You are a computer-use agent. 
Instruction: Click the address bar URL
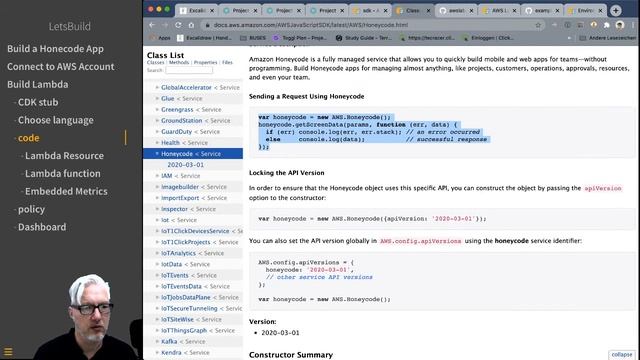pyautogui.click(x=311, y=25)
